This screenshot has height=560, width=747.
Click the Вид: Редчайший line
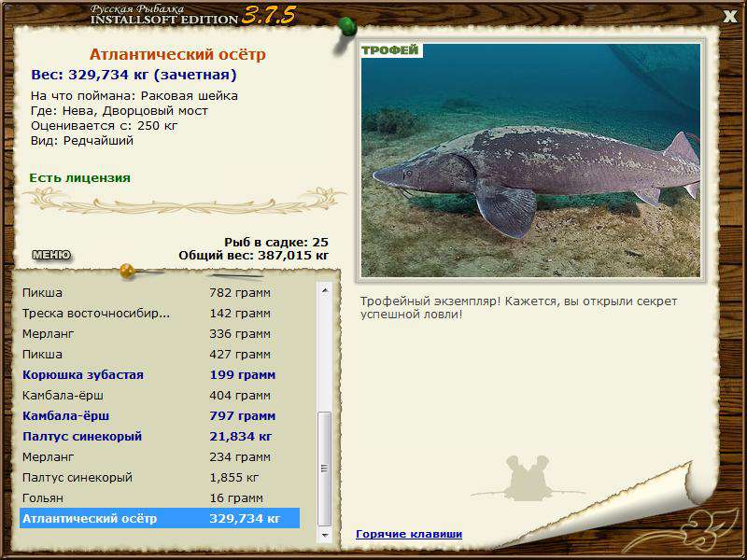click(x=82, y=141)
